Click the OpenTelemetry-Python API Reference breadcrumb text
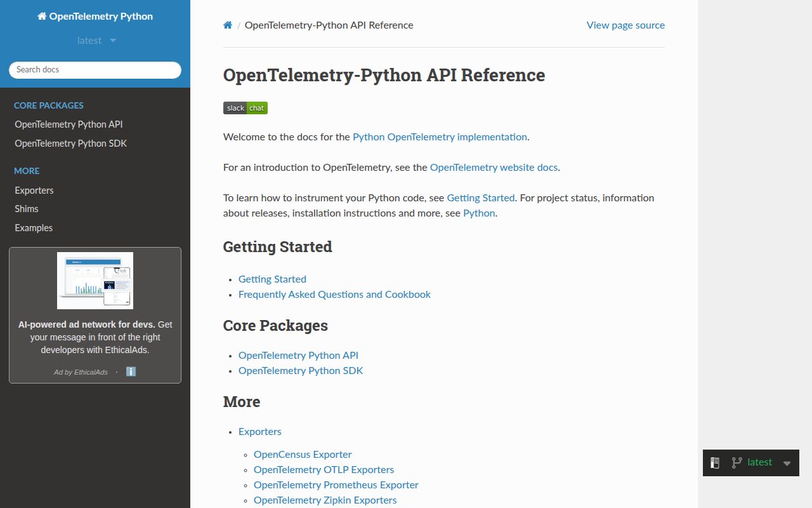Screen dimensions: 812x508 pos(329,25)
